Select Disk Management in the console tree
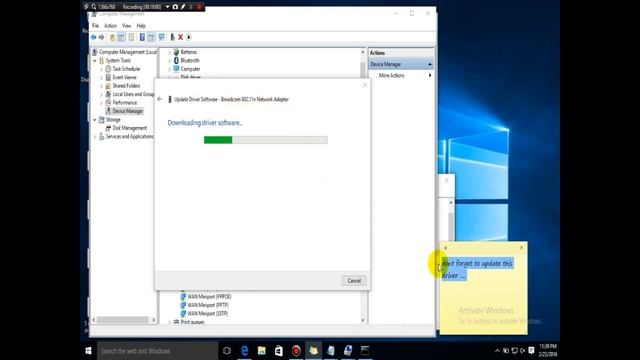The image size is (640, 360). (129, 128)
